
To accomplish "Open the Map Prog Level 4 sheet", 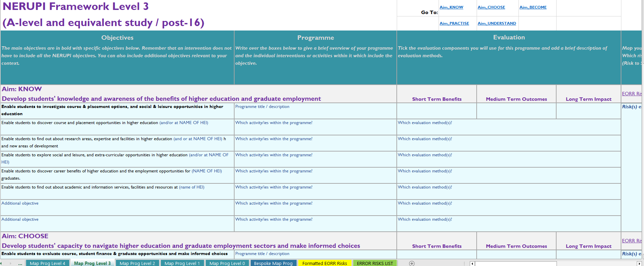I will 47,263.
